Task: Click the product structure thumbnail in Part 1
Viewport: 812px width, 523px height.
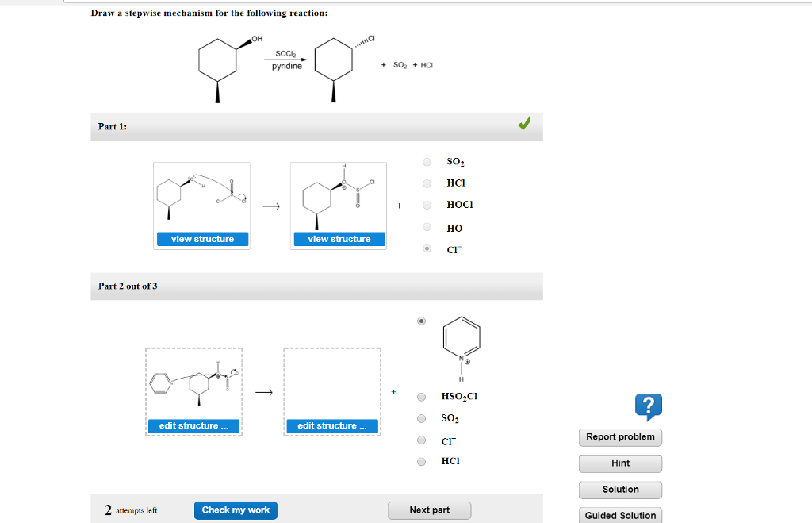Action: (339, 194)
